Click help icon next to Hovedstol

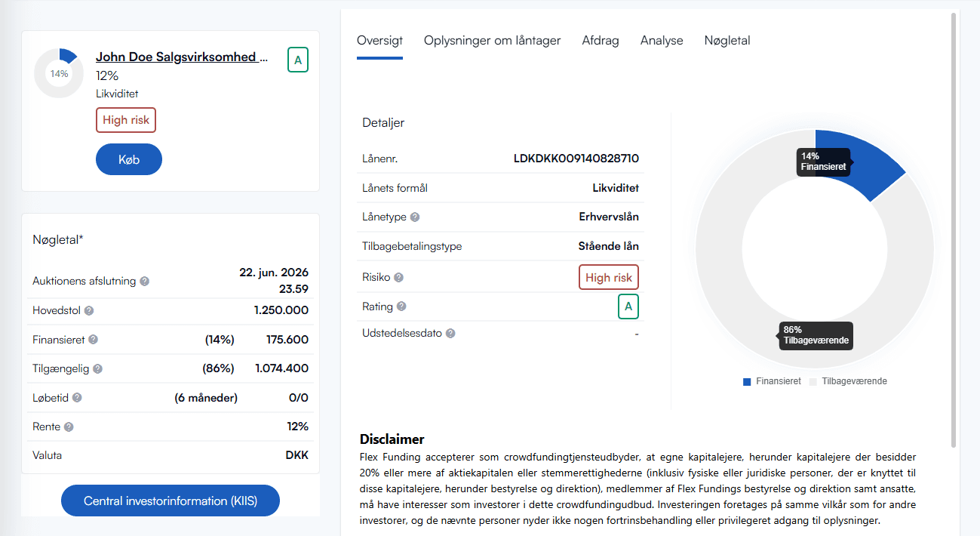tap(89, 310)
